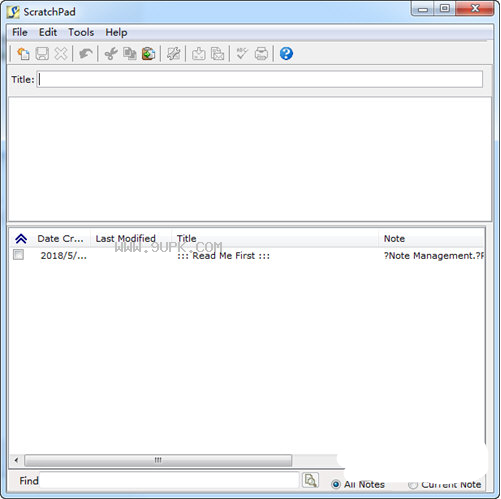Sort by Title column header
This screenshot has height=499, width=501.
[275, 239]
